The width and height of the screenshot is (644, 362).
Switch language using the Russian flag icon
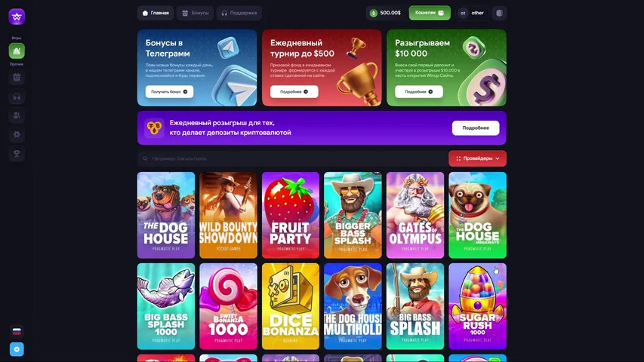(17, 331)
